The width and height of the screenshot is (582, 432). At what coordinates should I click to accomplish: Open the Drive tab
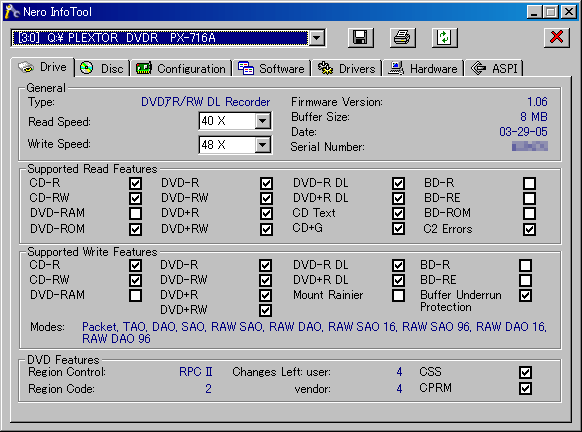coord(43,67)
